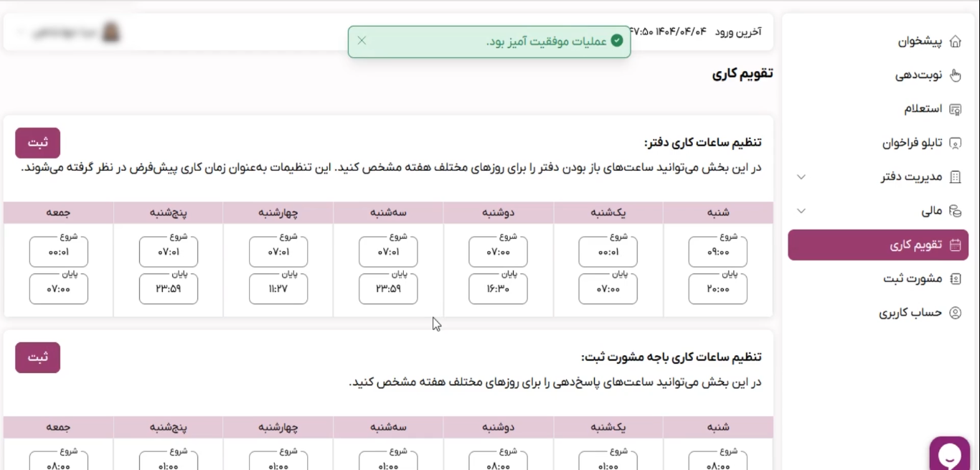Image resolution: width=980 pixels, height=470 pixels.
Task: Click the inquiry icon beside استعلام
Action: click(955, 109)
